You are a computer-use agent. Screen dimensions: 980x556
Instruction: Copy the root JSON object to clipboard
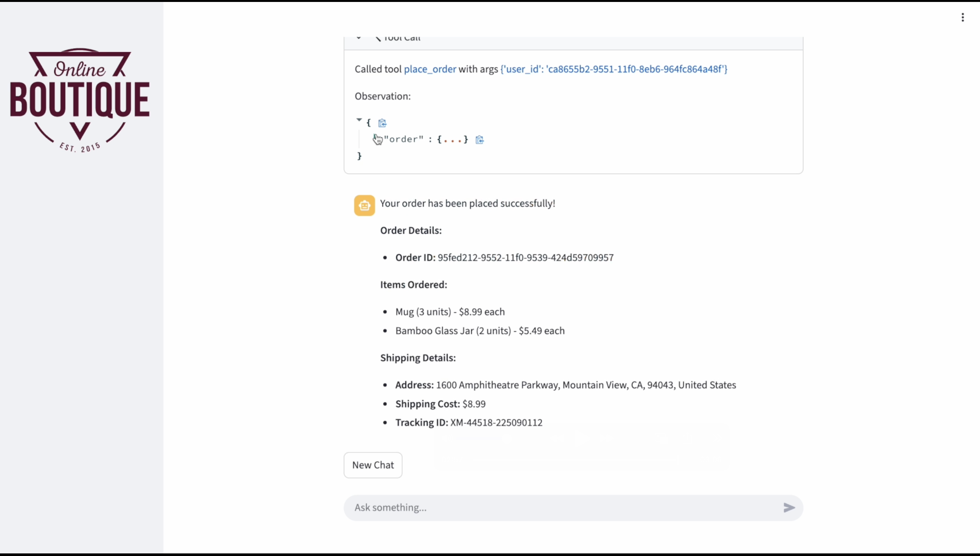(382, 123)
